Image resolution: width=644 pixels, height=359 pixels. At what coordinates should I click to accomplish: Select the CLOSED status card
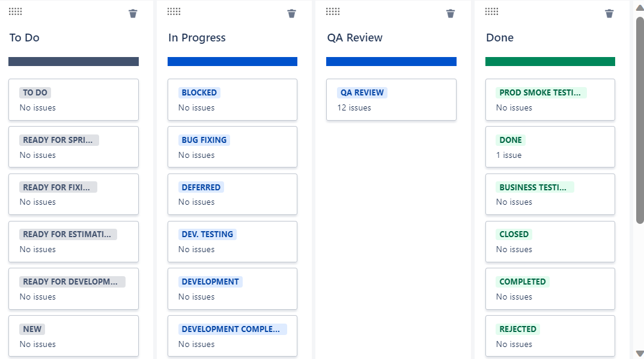(x=550, y=241)
